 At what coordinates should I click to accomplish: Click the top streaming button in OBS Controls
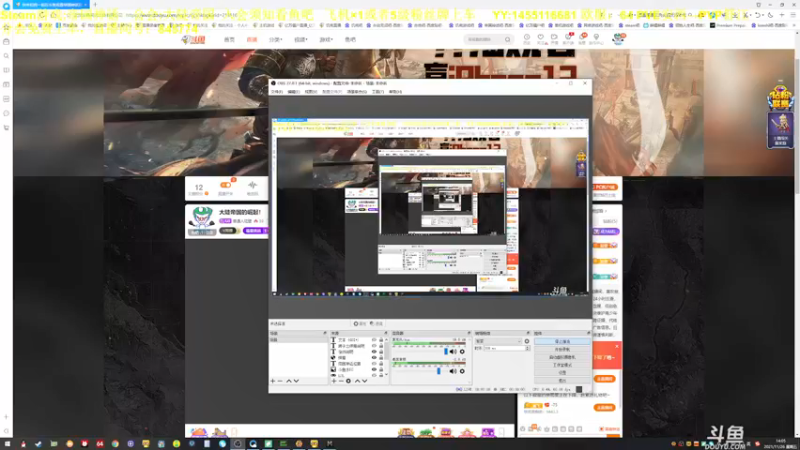[x=562, y=341]
